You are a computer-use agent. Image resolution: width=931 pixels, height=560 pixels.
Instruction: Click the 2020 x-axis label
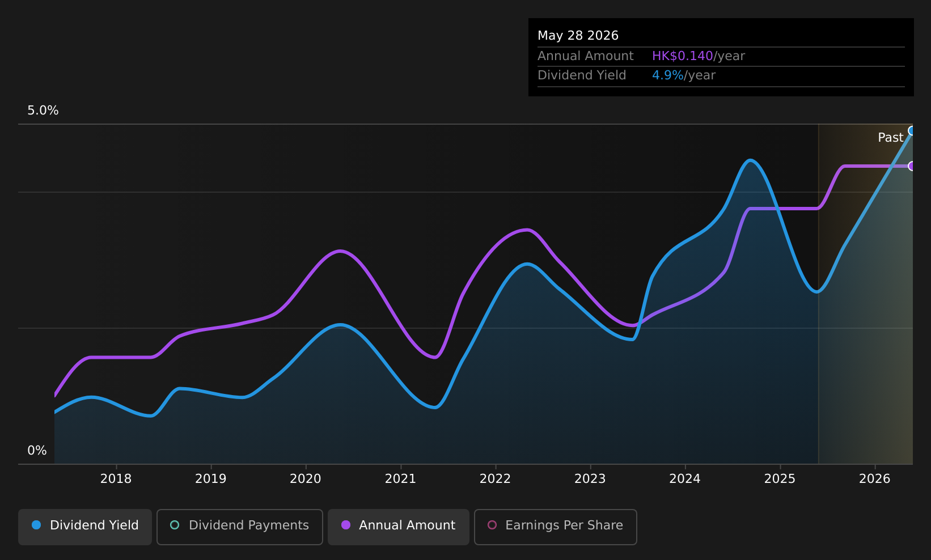(306, 479)
